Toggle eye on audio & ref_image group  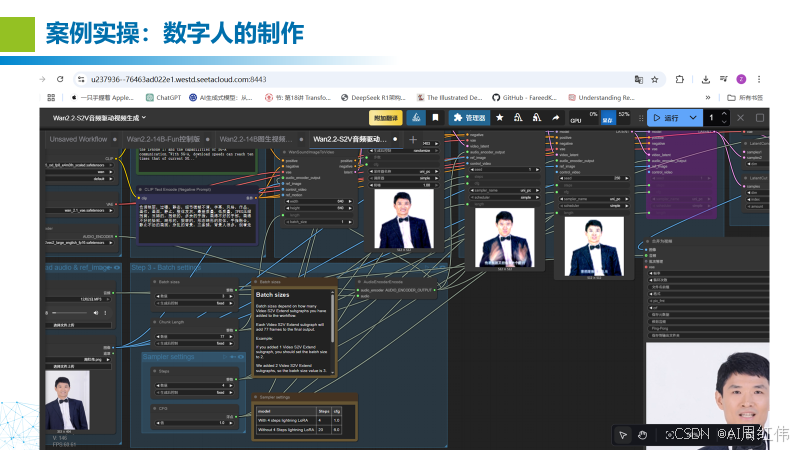pyautogui.click(x=117, y=267)
